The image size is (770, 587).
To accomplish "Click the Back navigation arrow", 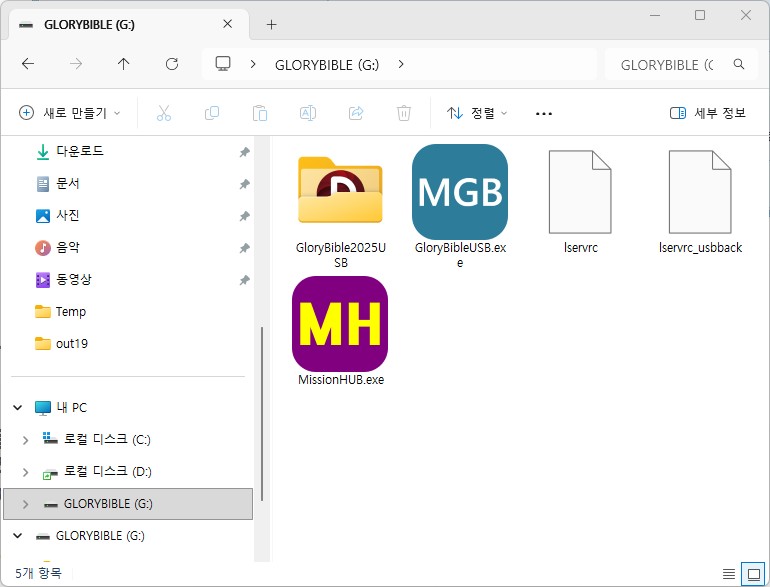I will (28, 64).
